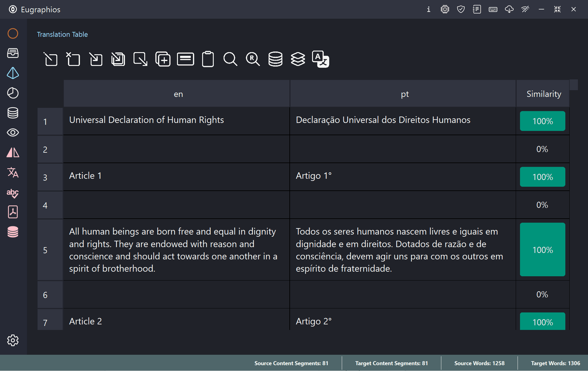Open the regex search tool icon
This screenshot has width=588, height=371.
253,59
